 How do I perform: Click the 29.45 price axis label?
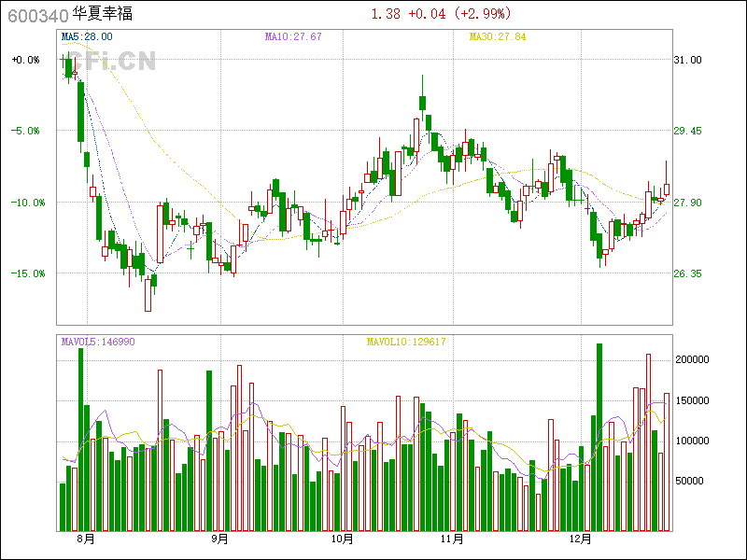(687, 131)
